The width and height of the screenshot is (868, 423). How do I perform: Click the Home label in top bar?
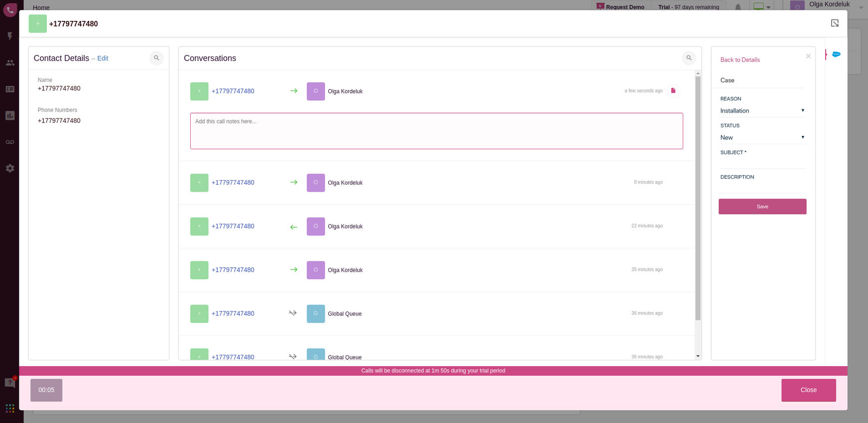[41, 7]
